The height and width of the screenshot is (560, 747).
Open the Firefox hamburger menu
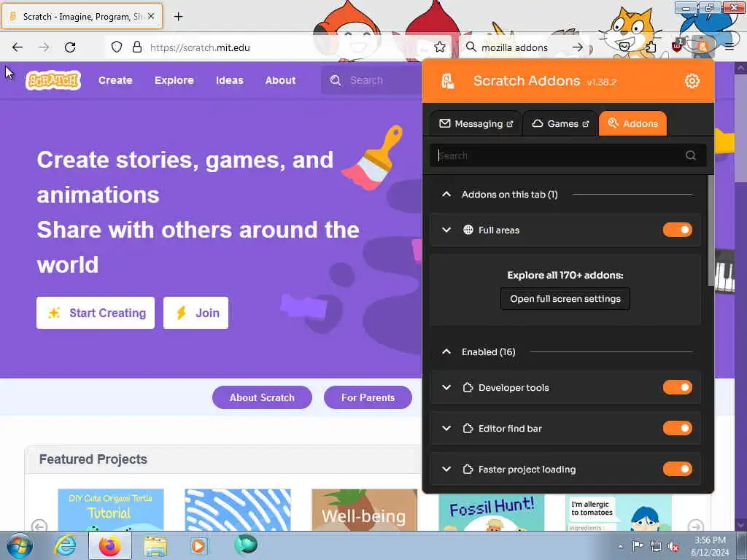click(729, 47)
